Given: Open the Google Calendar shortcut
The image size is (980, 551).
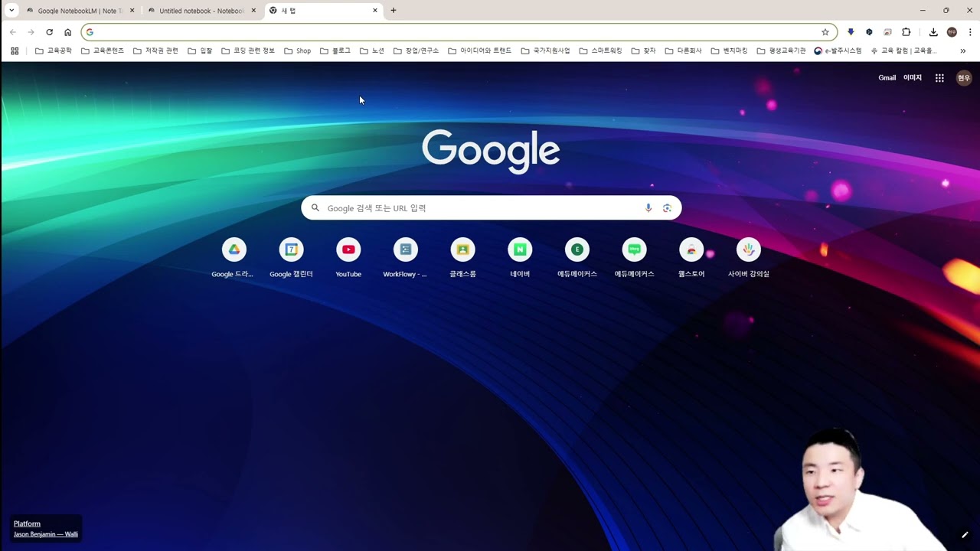Looking at the screenshot, I should [291, 258].
